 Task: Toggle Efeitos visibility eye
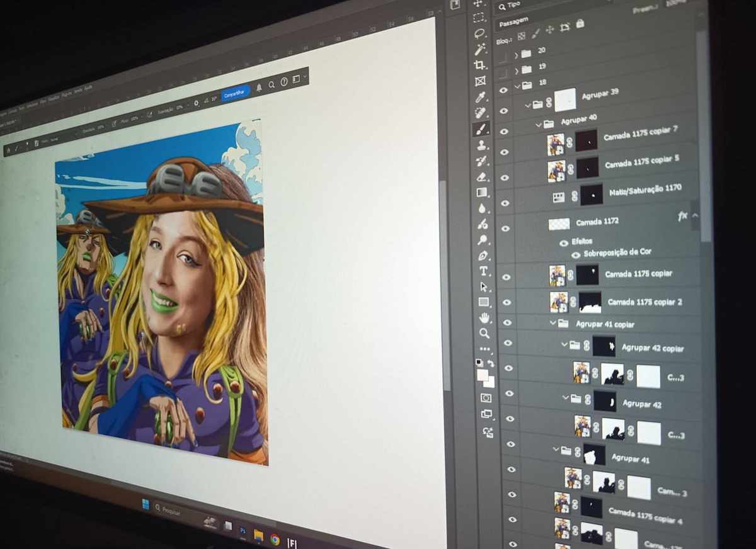click(x=564, y=243)
